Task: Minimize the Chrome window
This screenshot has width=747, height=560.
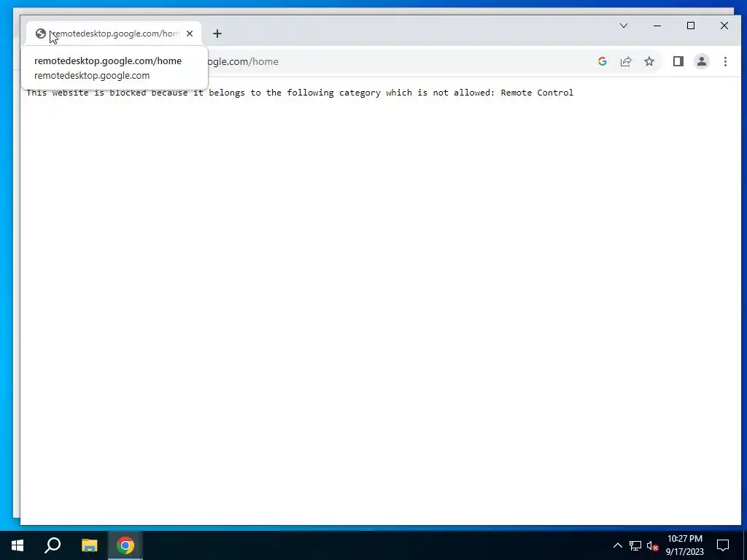Action: click(x=657, y=26)
